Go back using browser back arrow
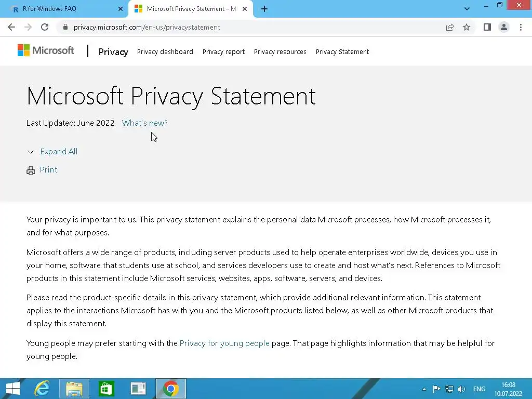This screenshot has width=532, height=399. click(11, 27)
